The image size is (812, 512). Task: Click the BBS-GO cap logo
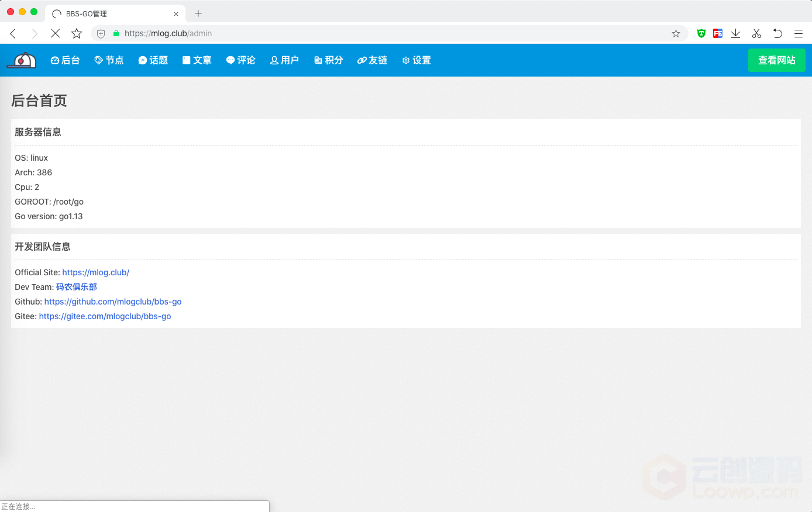(22, 60)
